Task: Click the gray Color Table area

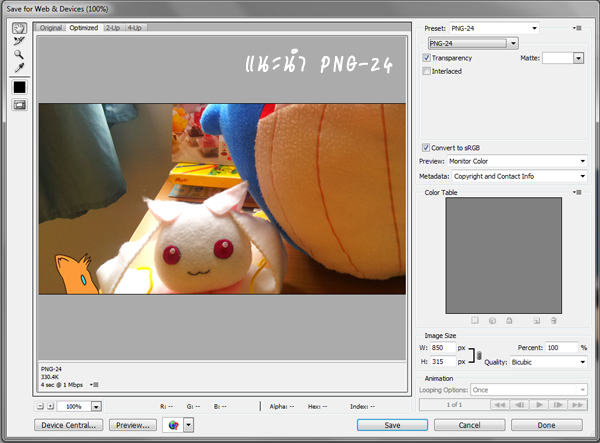Action: point(504,255)
